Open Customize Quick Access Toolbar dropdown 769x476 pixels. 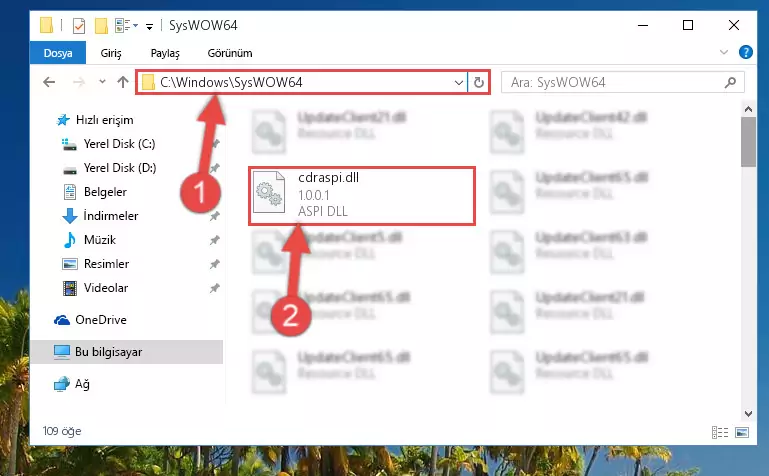coord(149,26)
